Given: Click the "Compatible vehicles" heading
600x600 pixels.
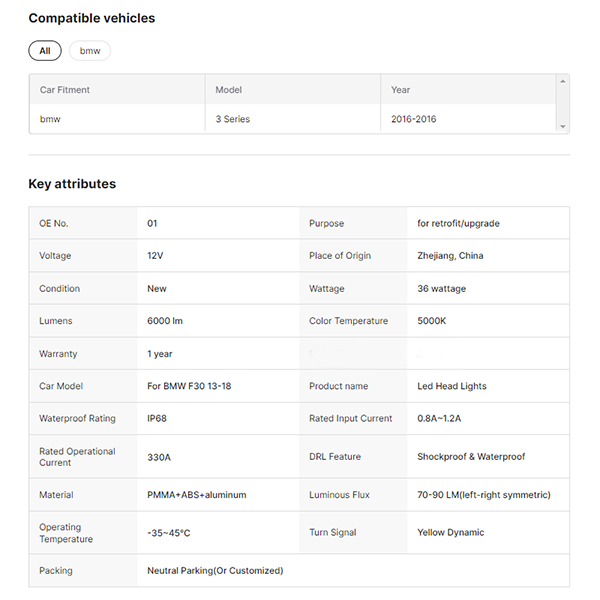Looking at the screenshot, I should 91,18.
